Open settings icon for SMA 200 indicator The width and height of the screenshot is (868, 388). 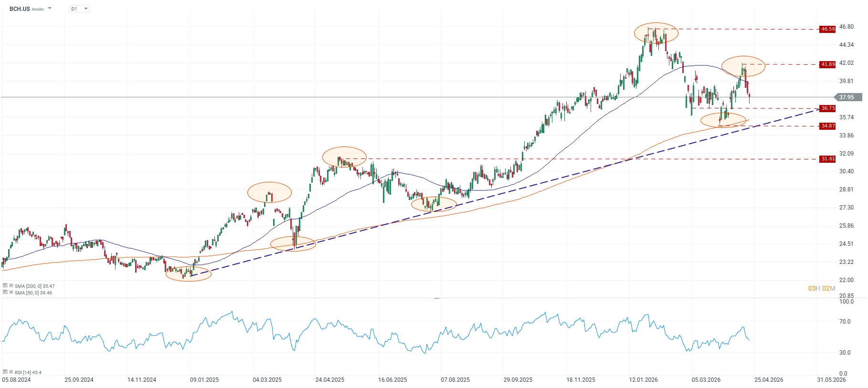[x=5, y=286]
